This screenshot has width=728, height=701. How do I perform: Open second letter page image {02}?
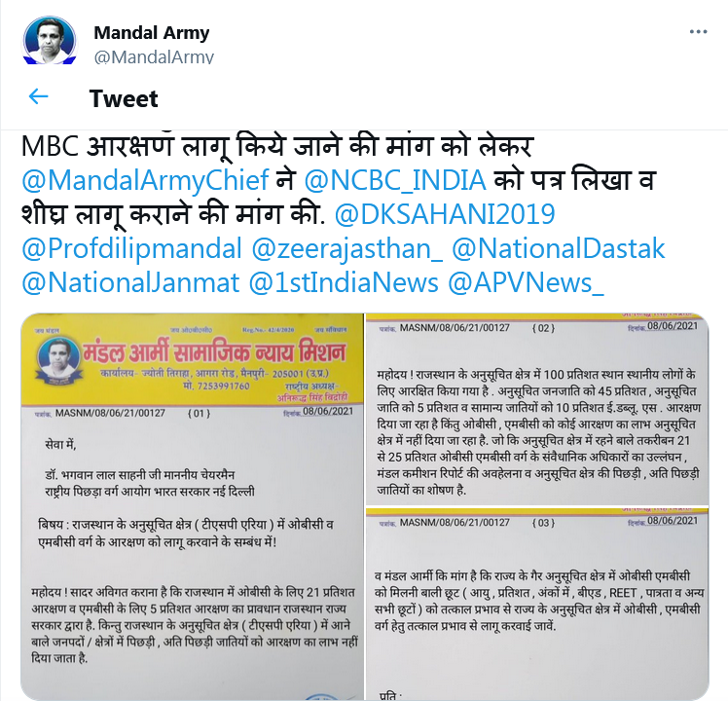tap(537, 409)
